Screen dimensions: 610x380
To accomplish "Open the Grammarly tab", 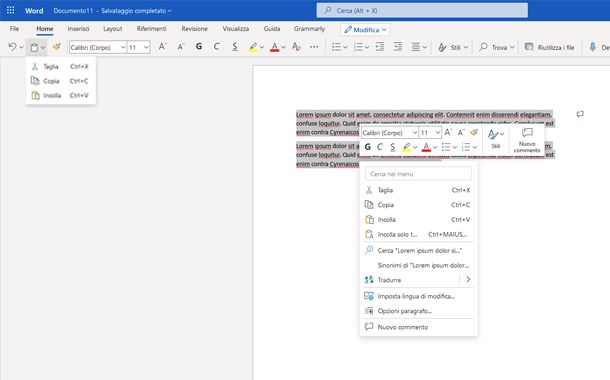I will tap(309, 29).
